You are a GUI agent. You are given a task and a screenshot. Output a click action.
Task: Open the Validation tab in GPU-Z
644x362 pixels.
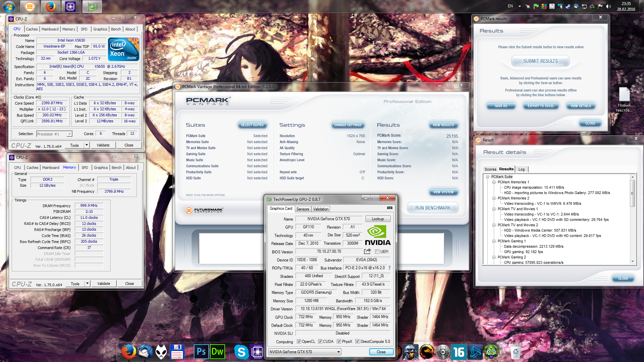pos(321,209)
